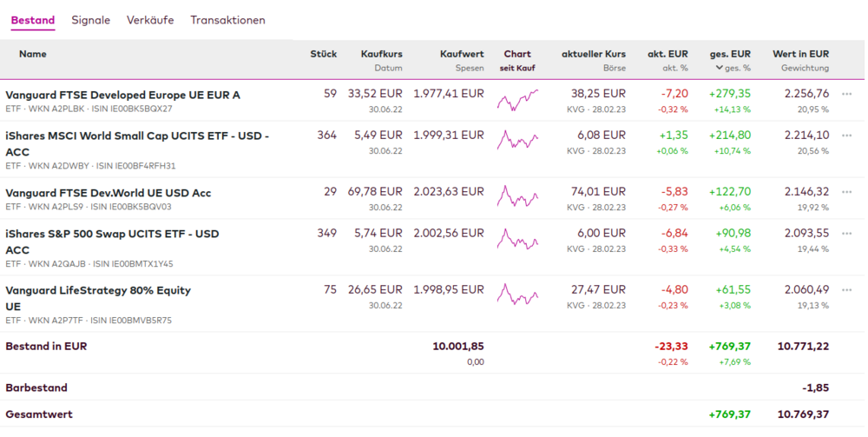The height and width of the screenshot is (437, 868).
Task: Sort by Wert in EUR column header
Action: tap(800, 54)
